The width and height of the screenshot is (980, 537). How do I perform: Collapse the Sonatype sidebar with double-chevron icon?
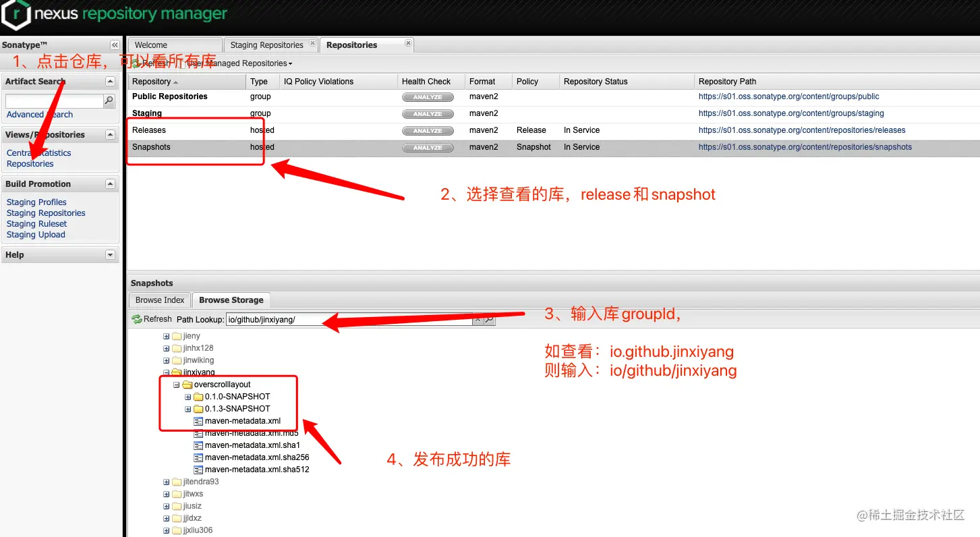pos(115,45)
